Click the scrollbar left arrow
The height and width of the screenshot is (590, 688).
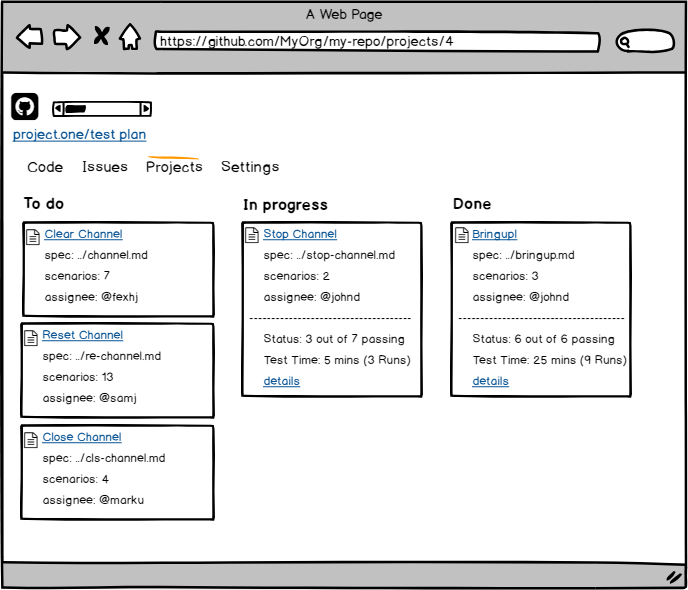pos(58,108)
